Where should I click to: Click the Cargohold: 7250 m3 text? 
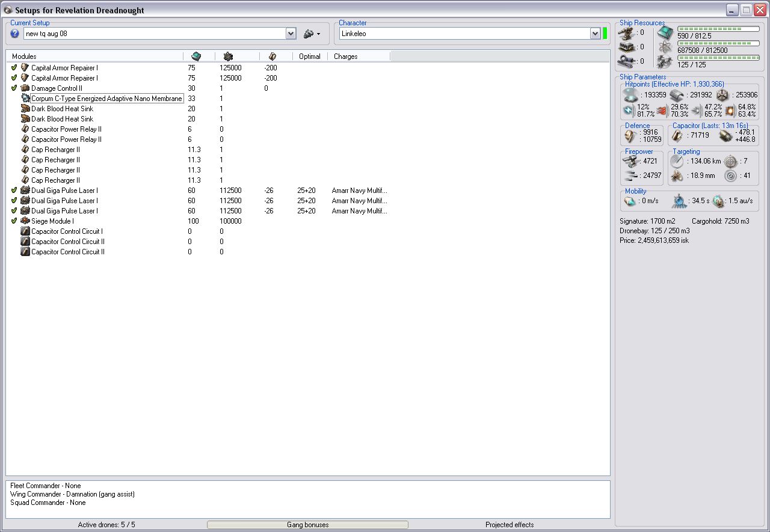pos(721,221)
